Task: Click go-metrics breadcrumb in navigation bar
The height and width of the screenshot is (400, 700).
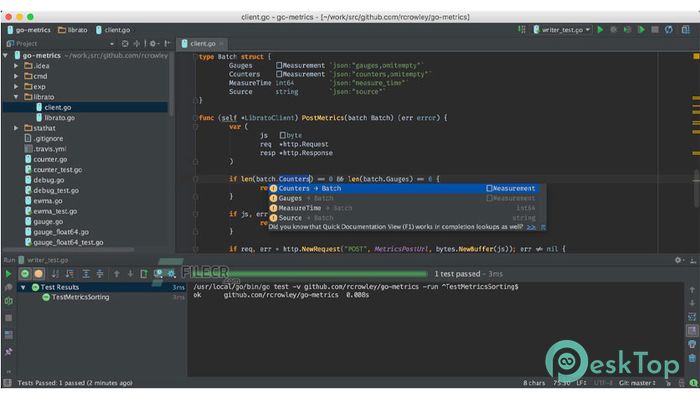Action: (29, 30)
